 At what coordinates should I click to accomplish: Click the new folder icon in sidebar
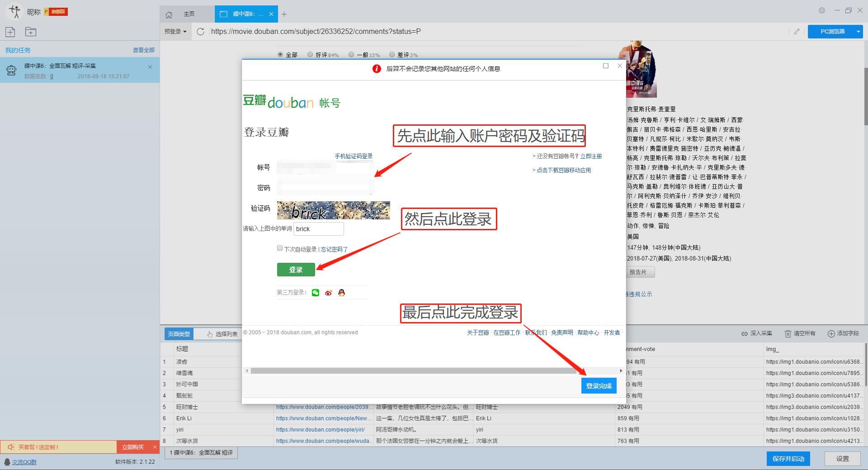31,32
